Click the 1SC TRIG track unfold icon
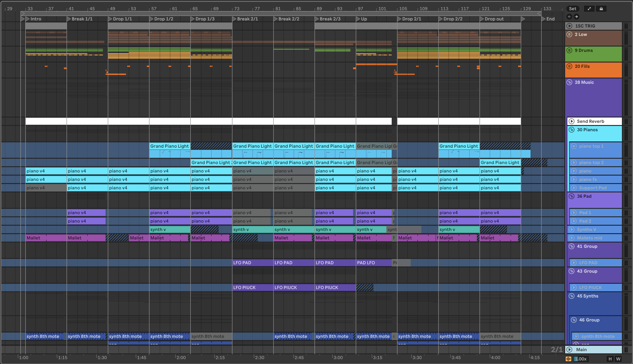 coord(570,26)
